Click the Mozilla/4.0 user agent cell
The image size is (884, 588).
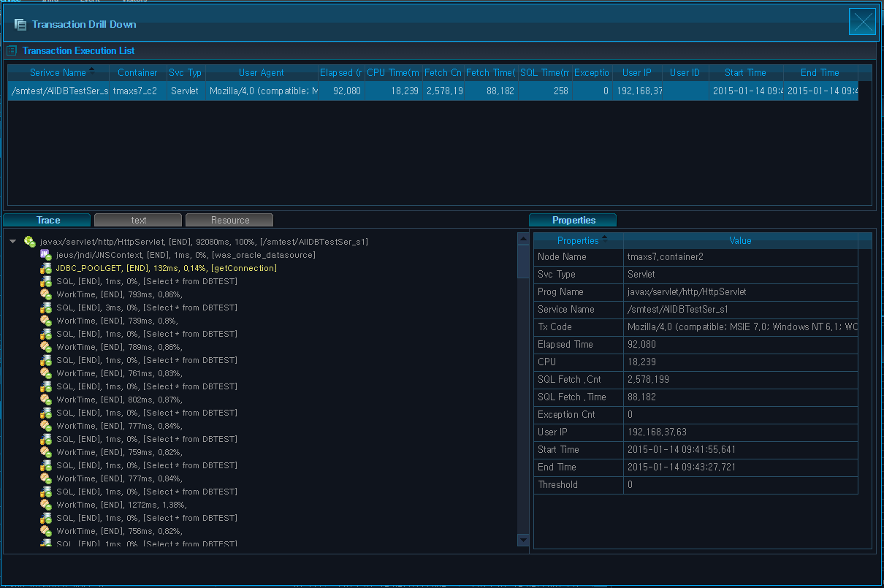click(x=262, y=91)
